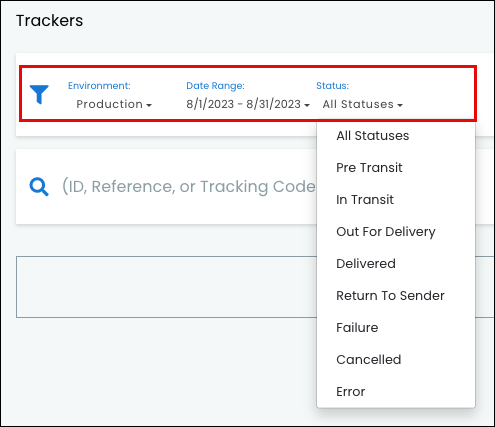495x427 pixels.
Task: Focus the ID, Reference, or Tracking Code field
Action: (189, 186)
